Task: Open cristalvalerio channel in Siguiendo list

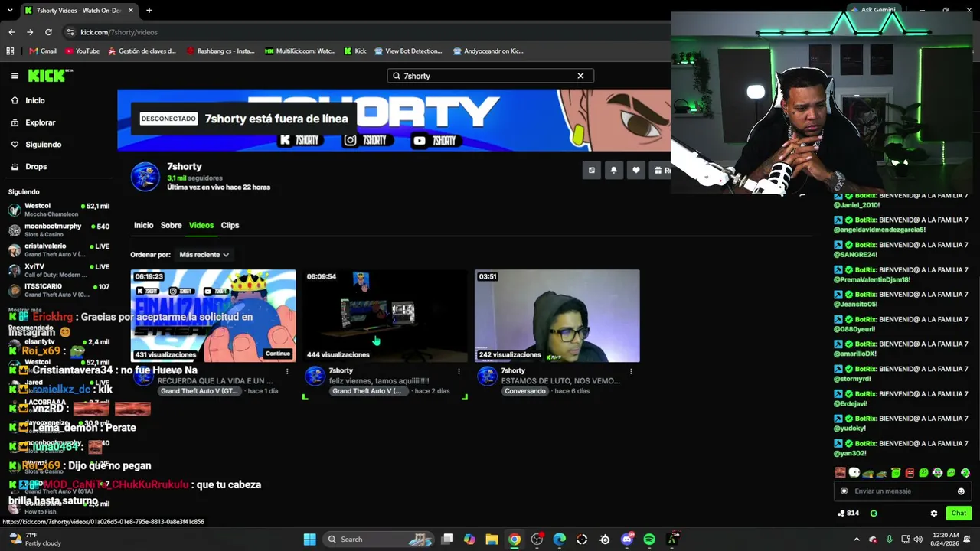Action: (60, 250)
